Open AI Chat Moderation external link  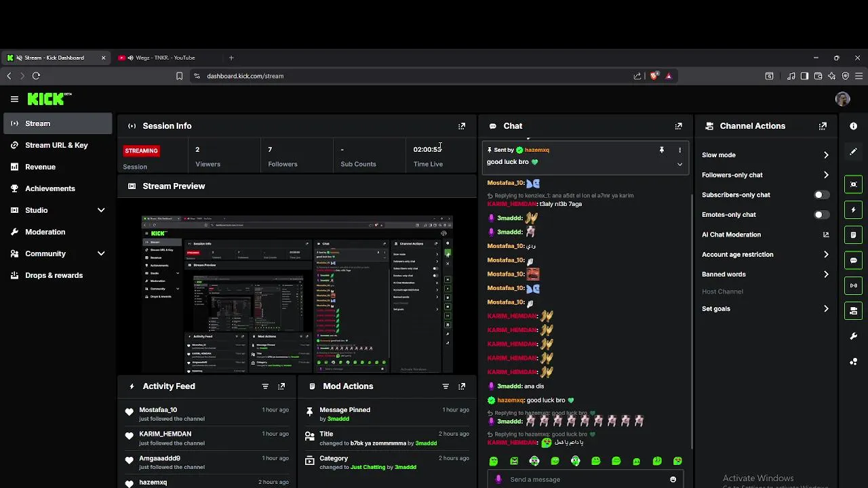click(826, 235)
